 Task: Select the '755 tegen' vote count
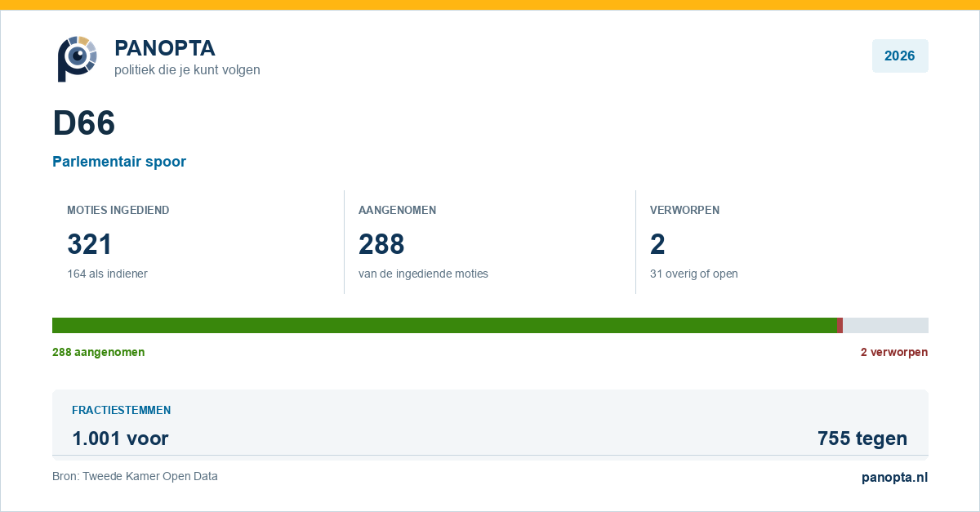[862, 439]
